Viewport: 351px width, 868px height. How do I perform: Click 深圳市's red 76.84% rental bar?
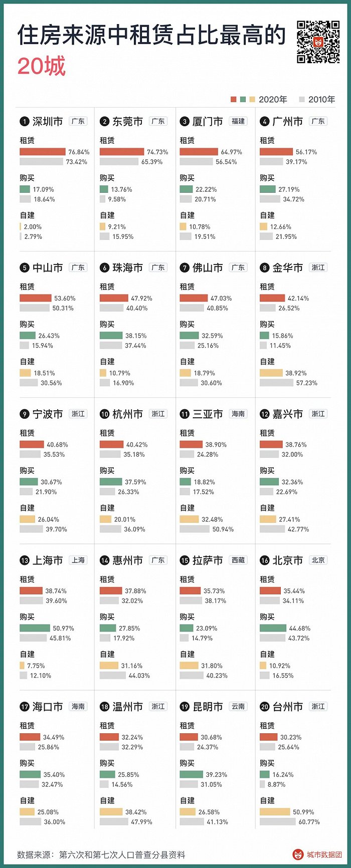(x=43, y=152)
